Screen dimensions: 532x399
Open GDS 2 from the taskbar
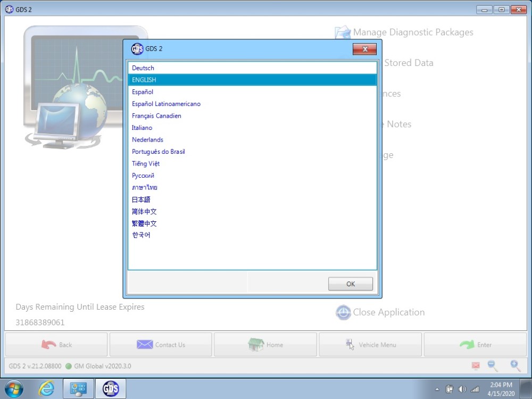pos(110,388)
